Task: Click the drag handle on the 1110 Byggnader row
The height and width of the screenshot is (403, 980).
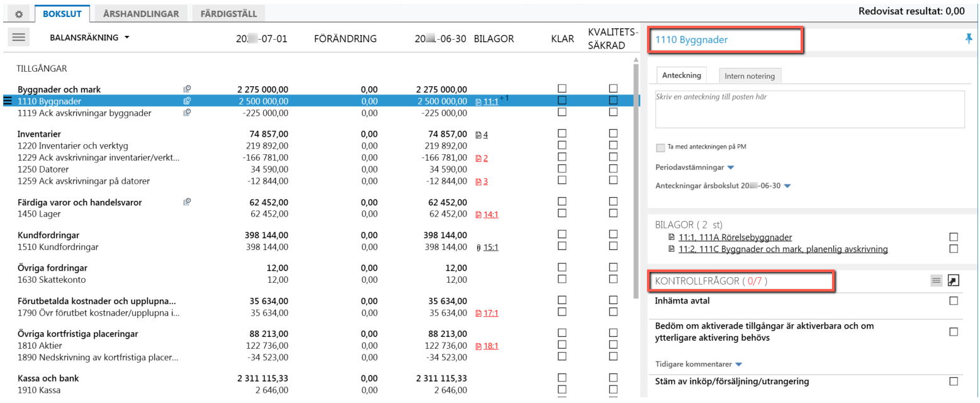Action: 8,100
